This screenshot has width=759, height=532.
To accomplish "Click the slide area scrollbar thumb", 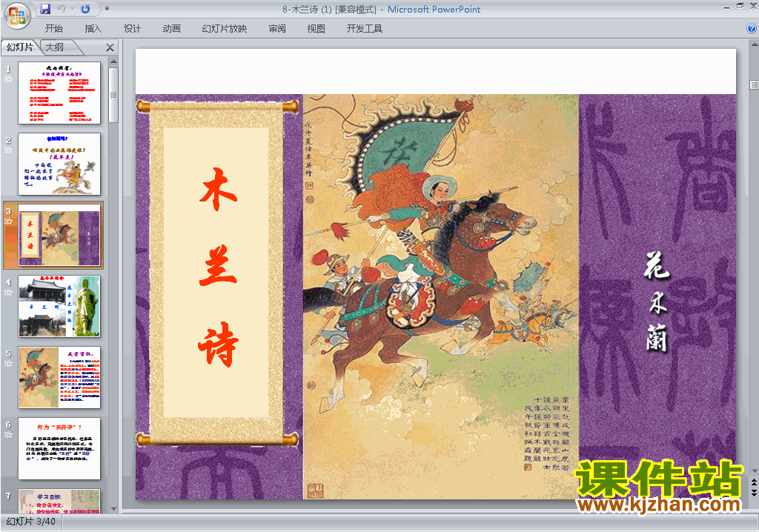I will coord(754,84).
